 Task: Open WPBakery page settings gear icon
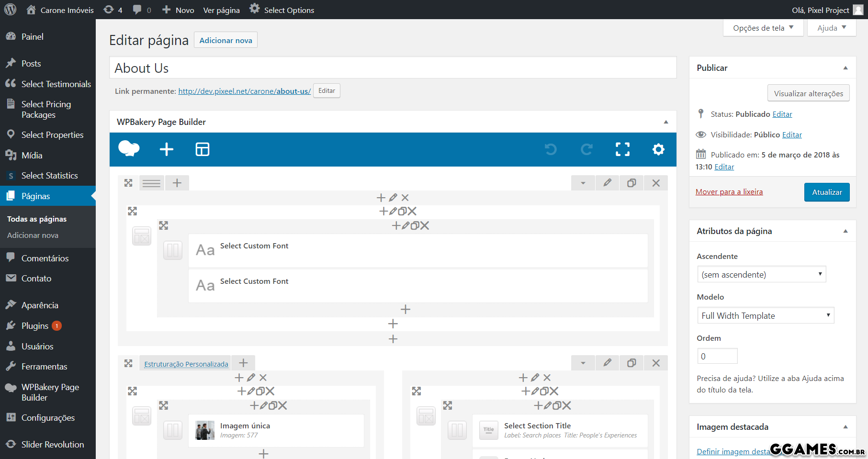(x=658, y=149)
